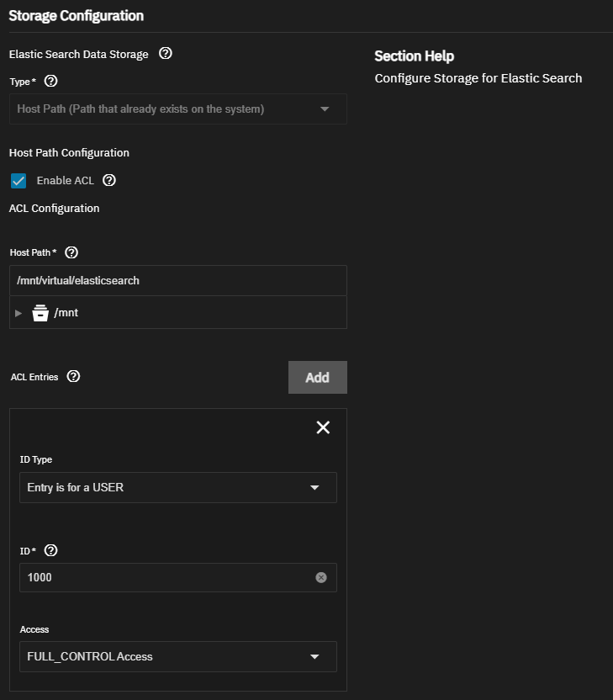Expand the /mnt tree node arrow
This screenshot has width=613, height=700.
point(18,313)
